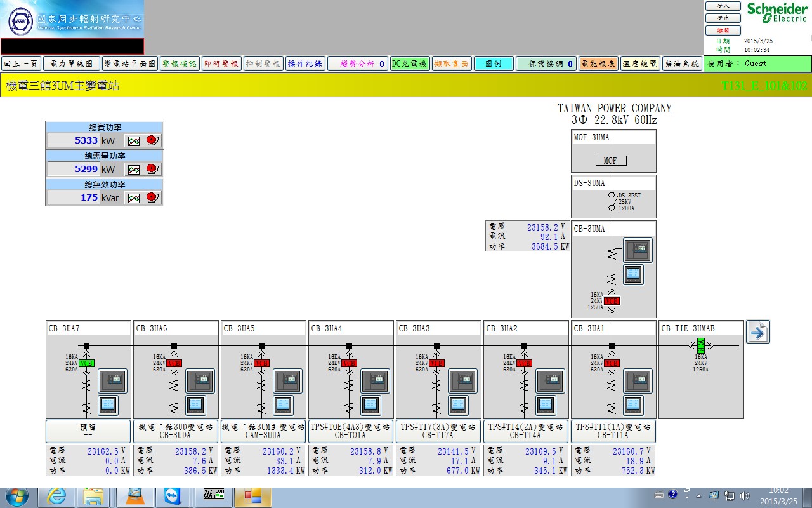812x508 pixels.
Task: Toggle the red VCB breaker in CB-3UMA
Action: coord(612,301)
